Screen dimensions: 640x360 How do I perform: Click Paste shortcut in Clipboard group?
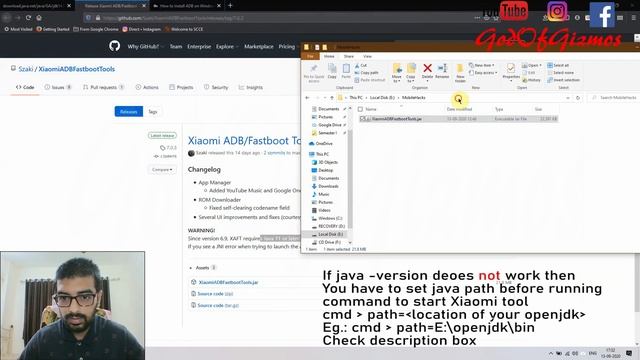pyautogui.click(x=370, y=80)
